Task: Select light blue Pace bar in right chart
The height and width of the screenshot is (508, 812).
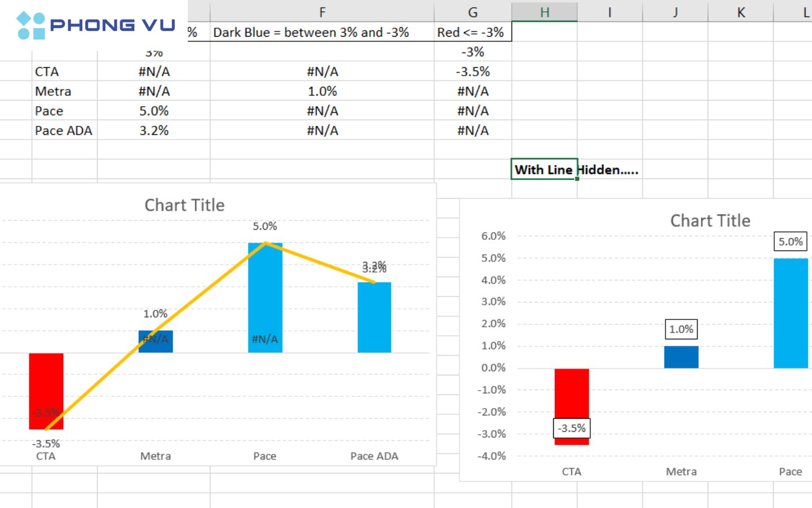Action: pyautogui.click(x=791, y=313)
